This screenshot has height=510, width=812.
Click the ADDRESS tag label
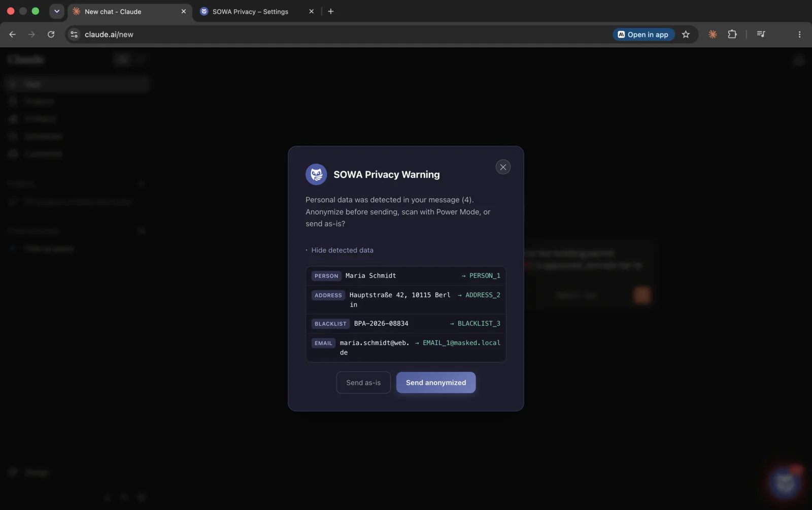click(328, 295)
